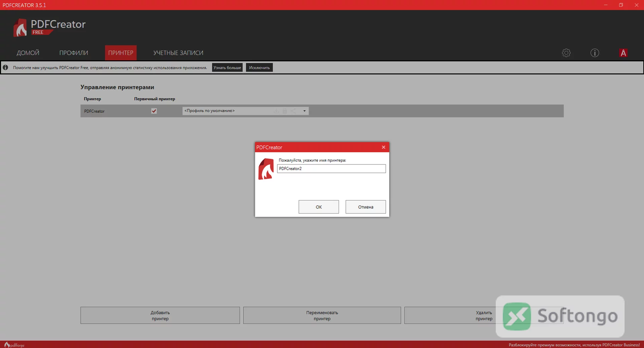Click the Управление принтерами heading
Viewport: 644px width, 348px height.
point(117,87)
